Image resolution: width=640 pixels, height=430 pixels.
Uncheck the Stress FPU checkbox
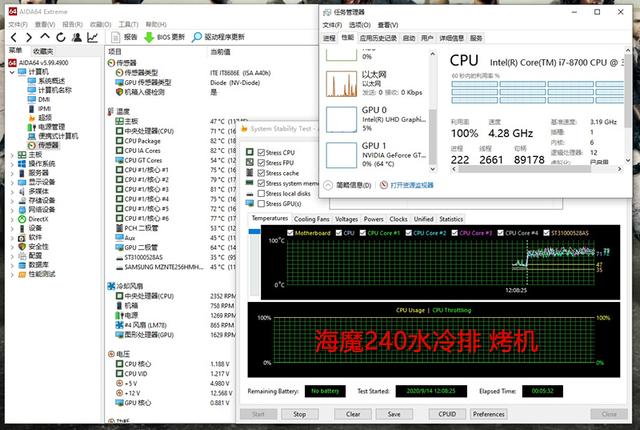261,162
